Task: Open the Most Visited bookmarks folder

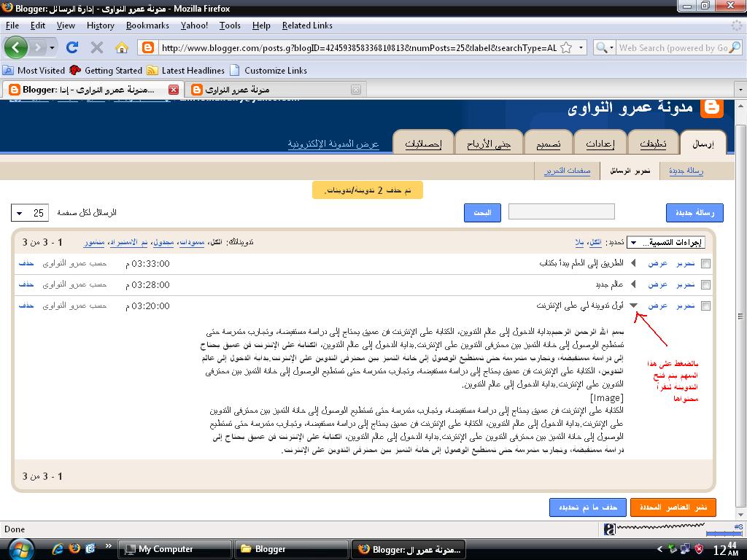Action: coord(34,71)
